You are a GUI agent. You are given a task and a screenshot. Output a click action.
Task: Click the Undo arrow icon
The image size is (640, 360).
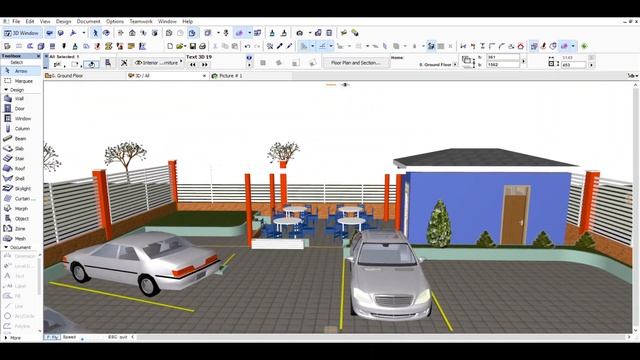coord(247,46)
